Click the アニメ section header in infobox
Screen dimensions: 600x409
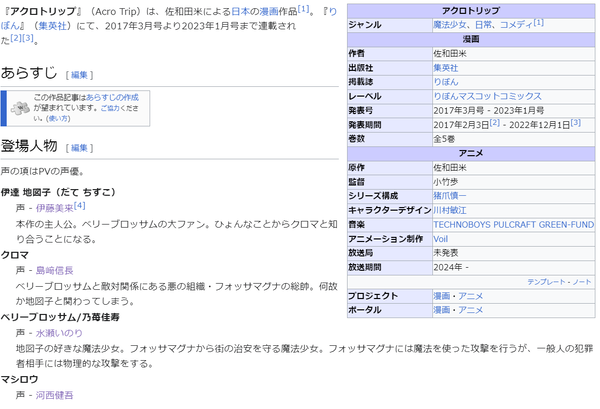471,153
